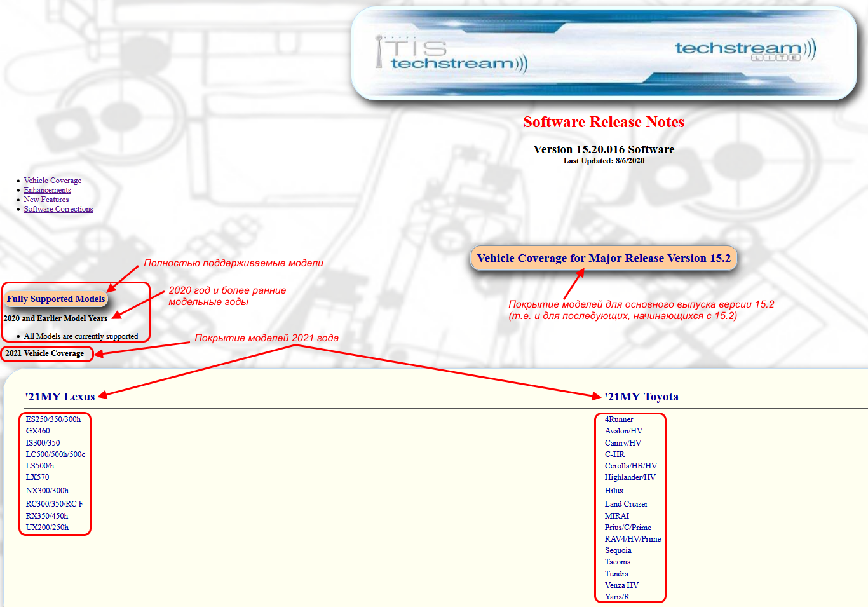The width and height of the screenshot is (868, 607).
Task: Select Toyota Sequoia entry
Action: [x=618, y=550]
